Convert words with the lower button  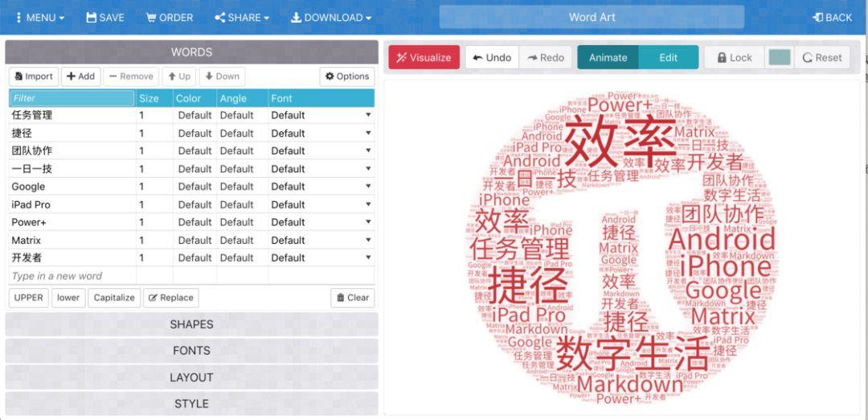[x=68, y=298]
